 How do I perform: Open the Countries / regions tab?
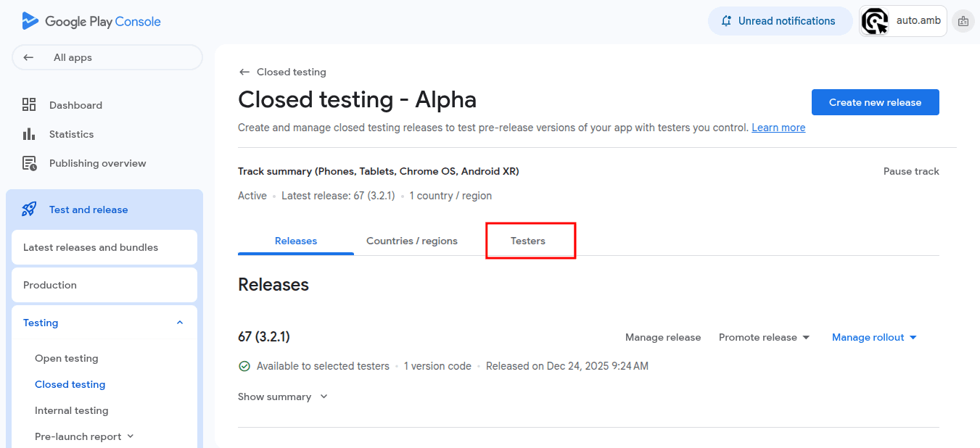coord(412,241)
